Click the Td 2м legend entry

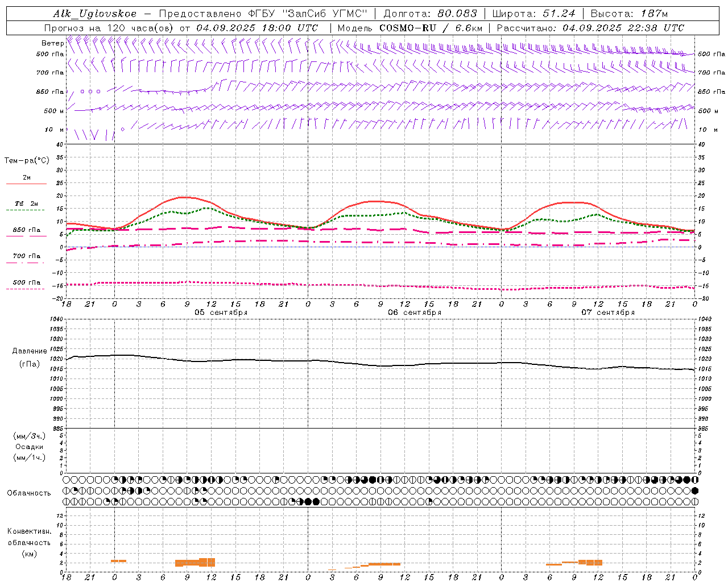26,203
